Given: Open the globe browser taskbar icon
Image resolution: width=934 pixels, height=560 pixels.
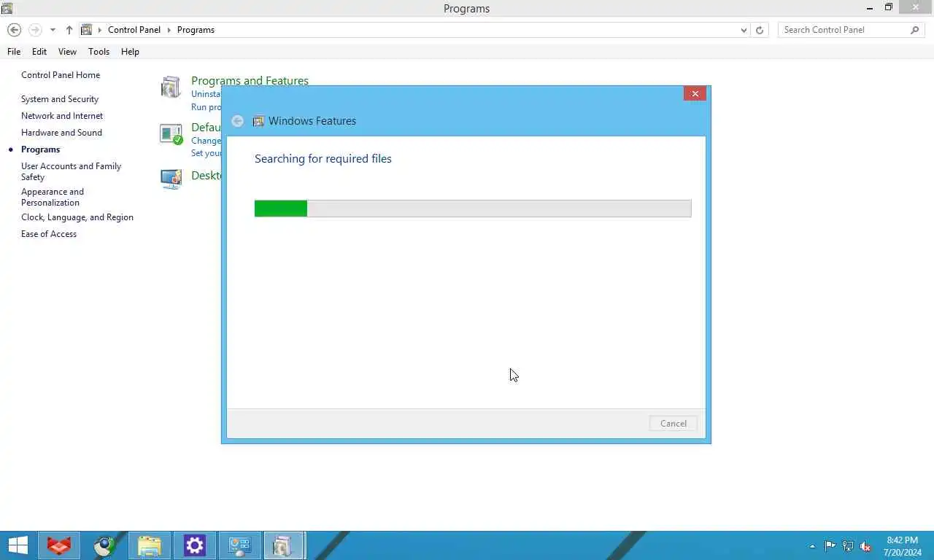Looking at the screenshot, I should coord(104,545).
